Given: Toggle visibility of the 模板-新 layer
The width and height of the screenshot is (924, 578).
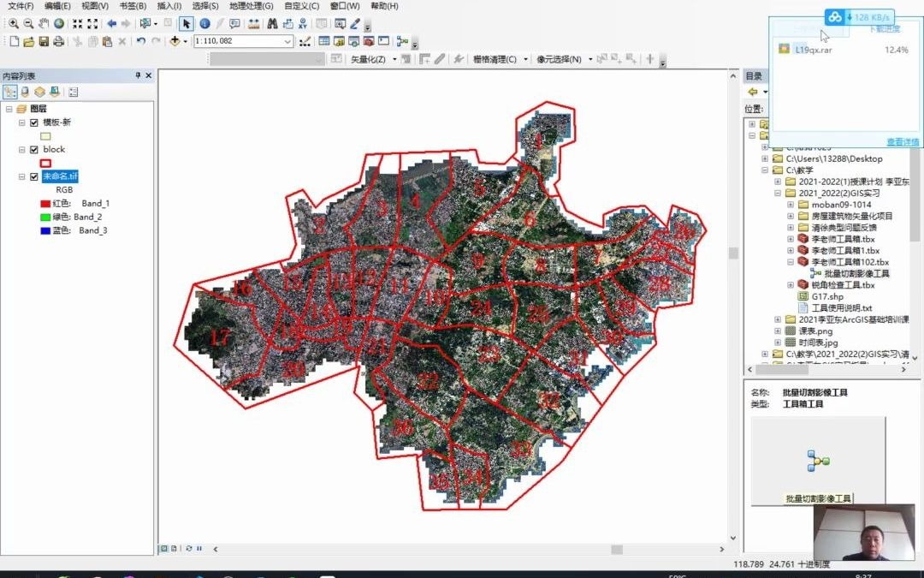Looking at the screenshot, I should coord(33,123).
